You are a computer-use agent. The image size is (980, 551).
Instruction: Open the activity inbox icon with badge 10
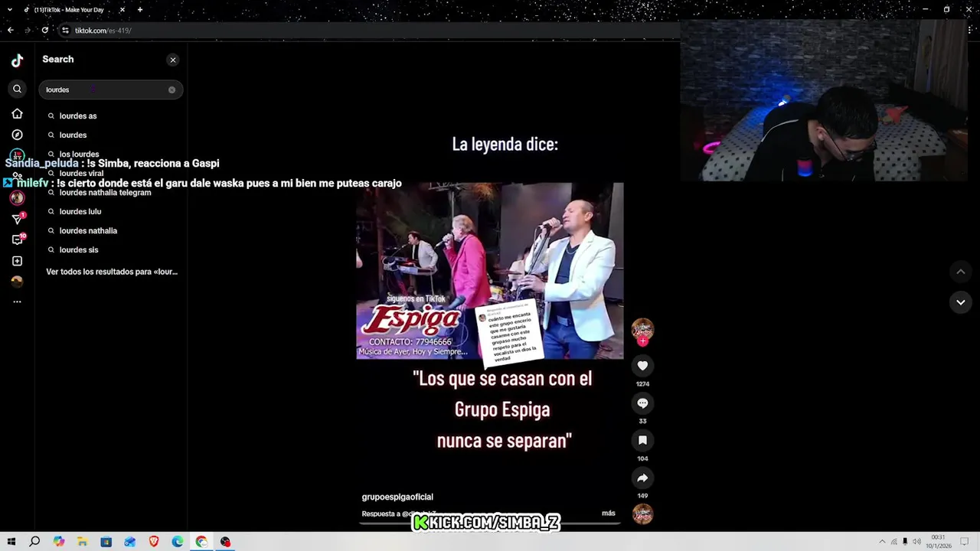point(18,240)
